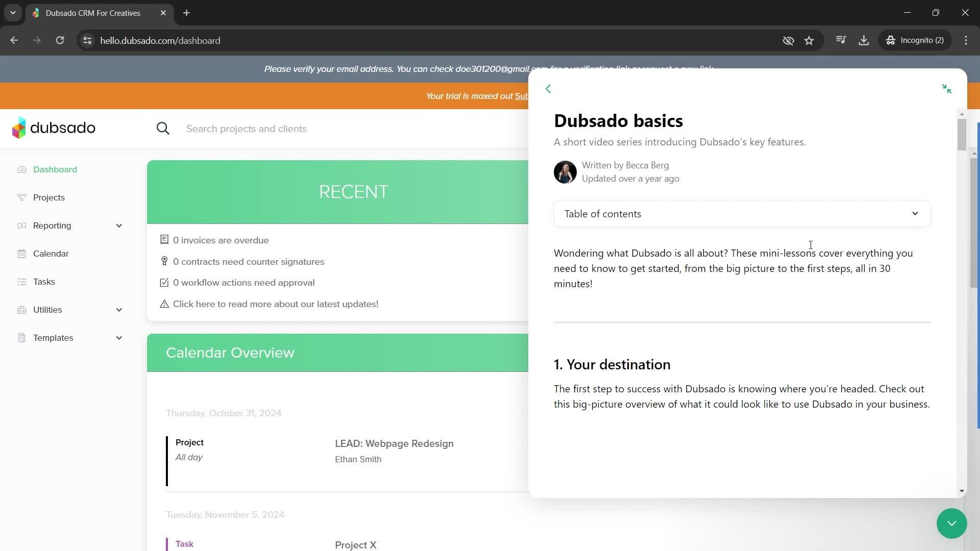
Task: Click browser back arrow
Action: pyautogui.click(x=14, y=40)
